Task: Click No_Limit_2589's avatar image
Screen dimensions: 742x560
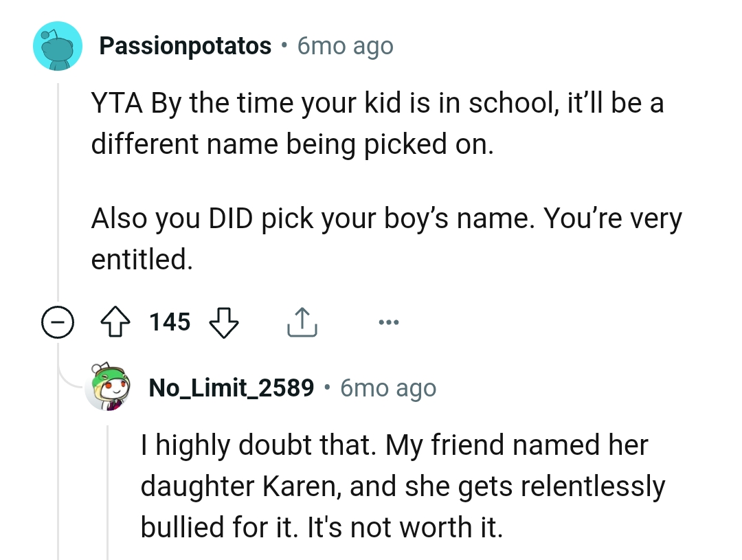Action: click(107, 386)
